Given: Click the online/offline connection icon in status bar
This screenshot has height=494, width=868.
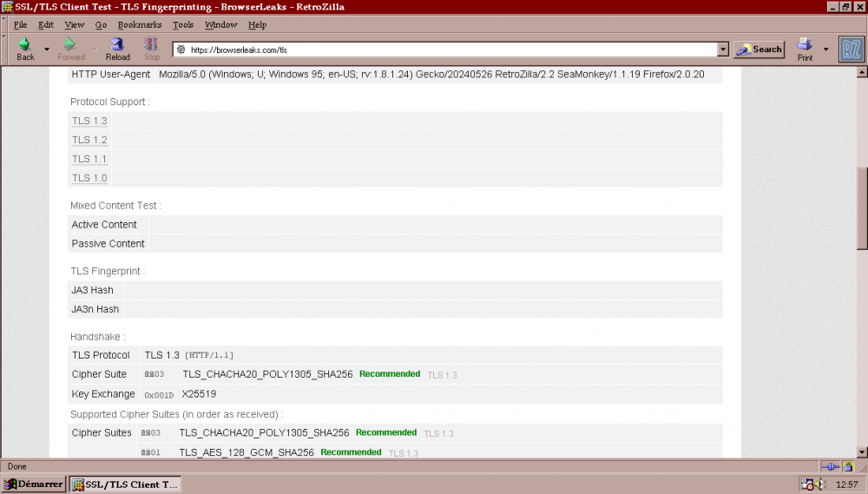Looking at the screenshot, I should (x=827, y=466).
